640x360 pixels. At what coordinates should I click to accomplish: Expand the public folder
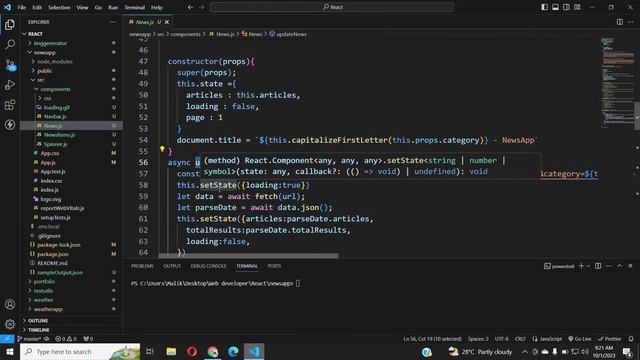tap(71, 71)
